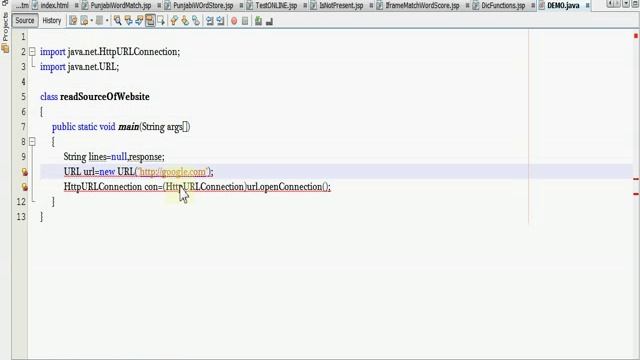Go to Previous Bookmark icon
Viewport: 640px width, 360px height.
coord(174,21)
